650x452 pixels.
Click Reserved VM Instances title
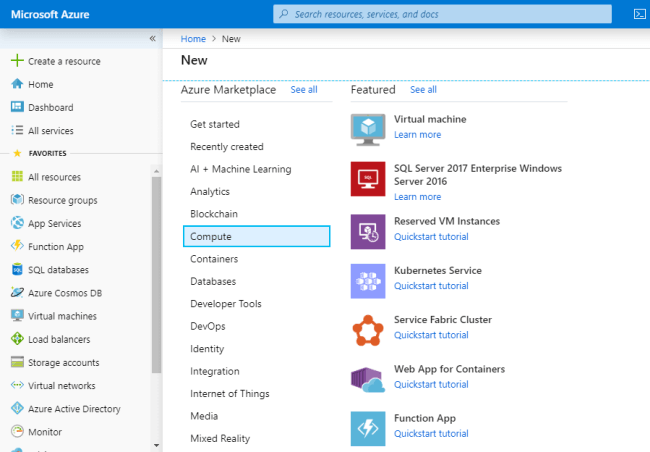447,221
